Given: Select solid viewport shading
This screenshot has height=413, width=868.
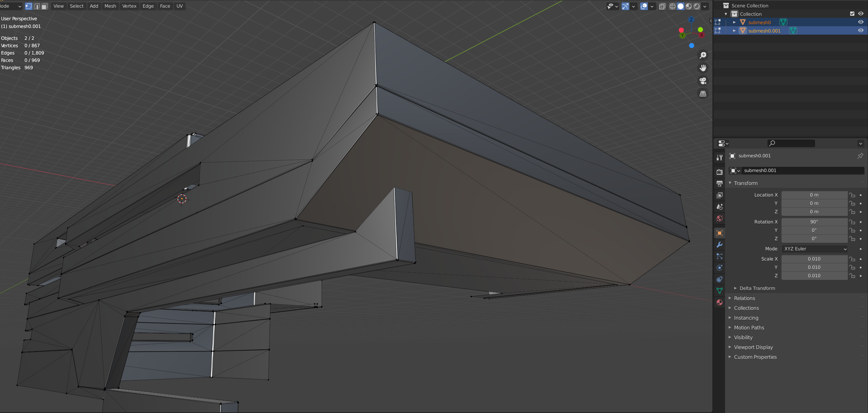Looking at the screenshot, I should point(680,6).
